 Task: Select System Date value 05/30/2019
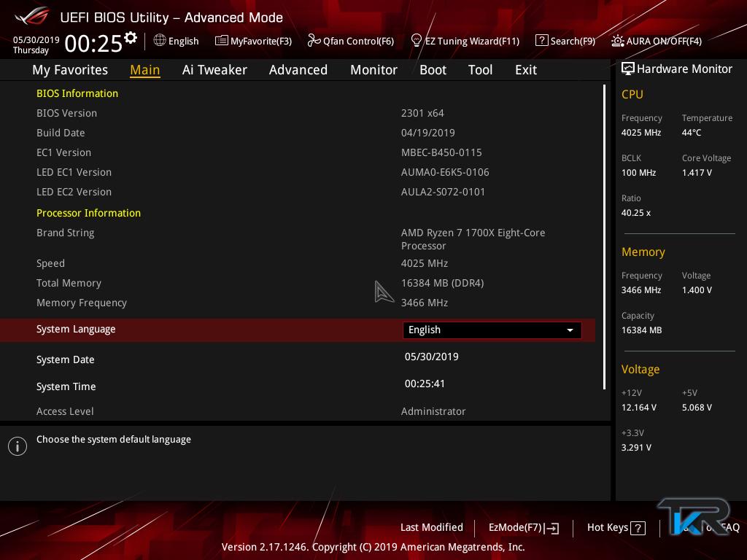[432, 357]
